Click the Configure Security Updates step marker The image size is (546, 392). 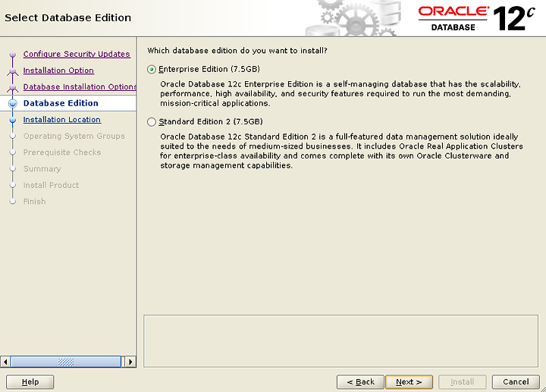tap(13, 55)
